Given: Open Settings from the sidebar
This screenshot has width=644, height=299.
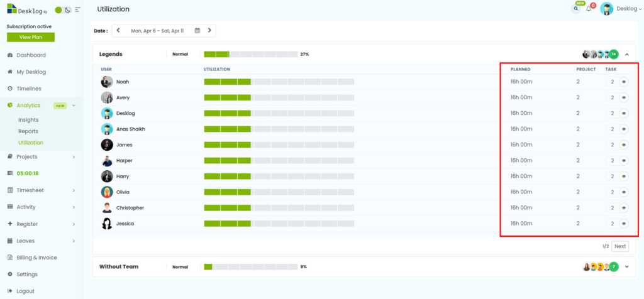Looking at the screenshot, I should pos(26,275).
